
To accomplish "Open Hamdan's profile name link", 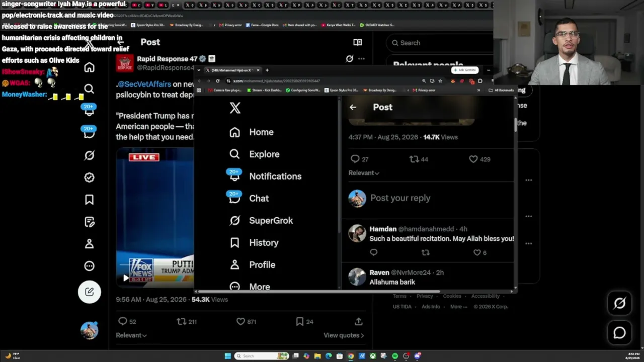I will [x=383, y=229].
